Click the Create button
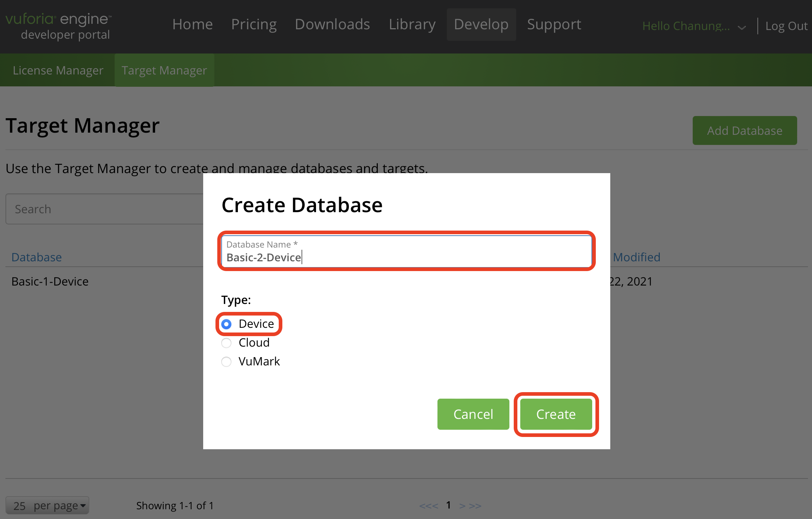 click(x=556, y=414)
